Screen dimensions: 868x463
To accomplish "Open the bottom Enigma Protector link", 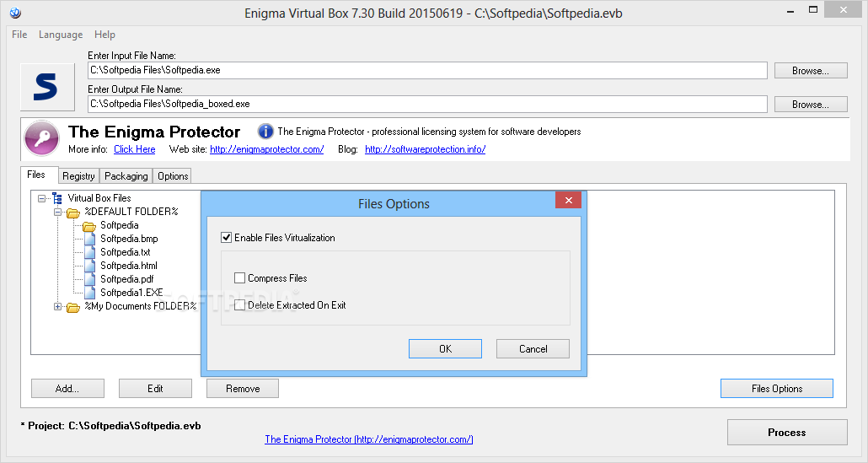I will [x=368, y=439].
